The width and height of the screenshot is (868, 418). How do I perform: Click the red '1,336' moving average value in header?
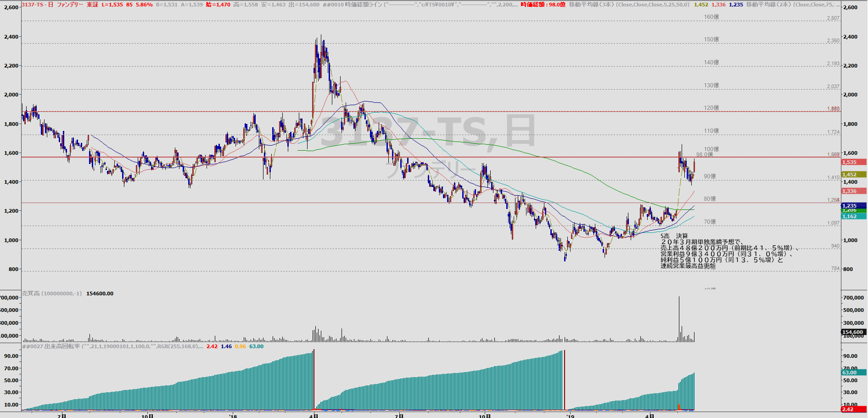[x=718, y=4]
